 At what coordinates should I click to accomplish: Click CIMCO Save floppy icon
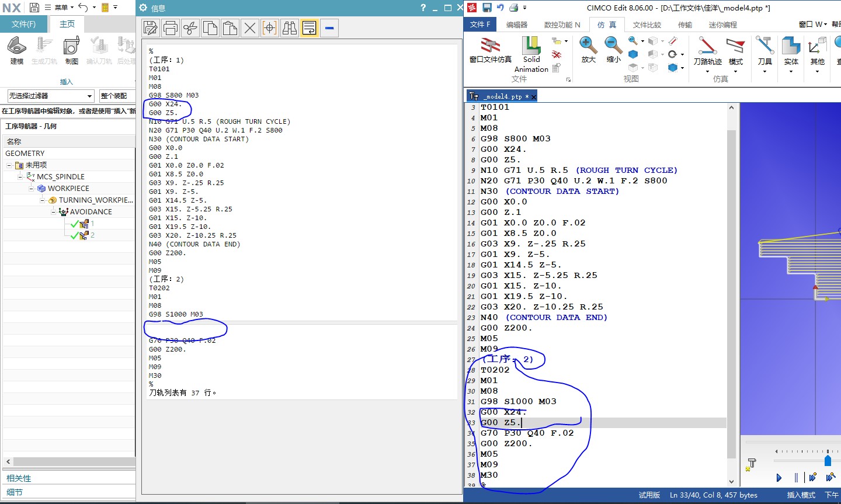(x=486, y=8)
